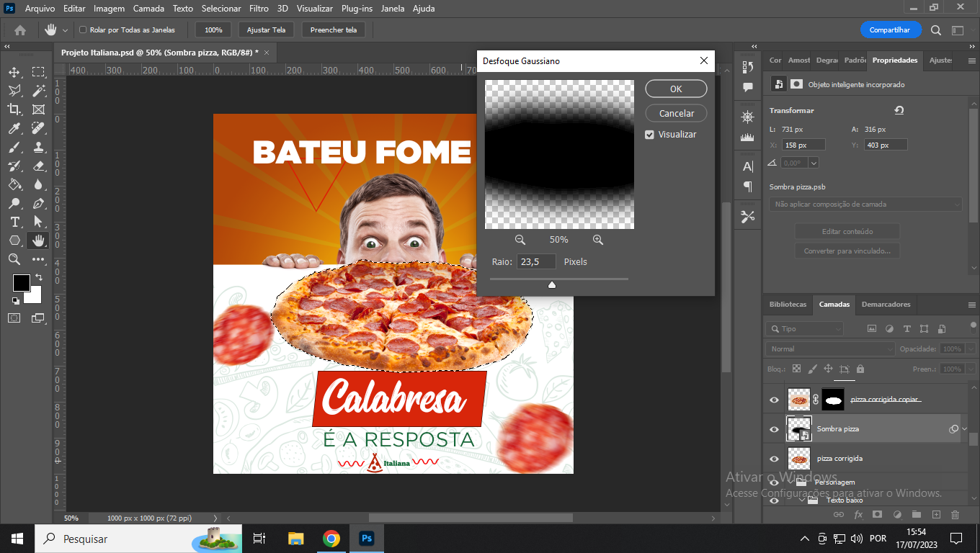
Task: Open the Hand tool preset picker arrow
Action: [66, 30]
